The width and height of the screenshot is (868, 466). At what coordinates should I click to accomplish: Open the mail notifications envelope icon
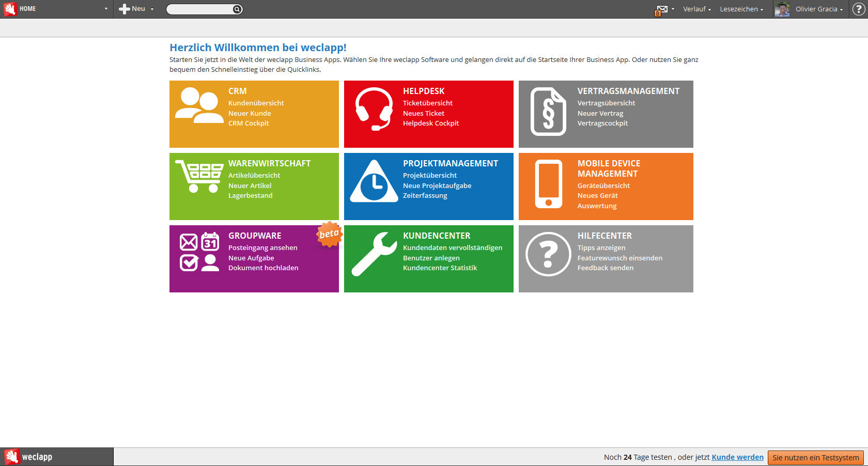tap(662, 9)
